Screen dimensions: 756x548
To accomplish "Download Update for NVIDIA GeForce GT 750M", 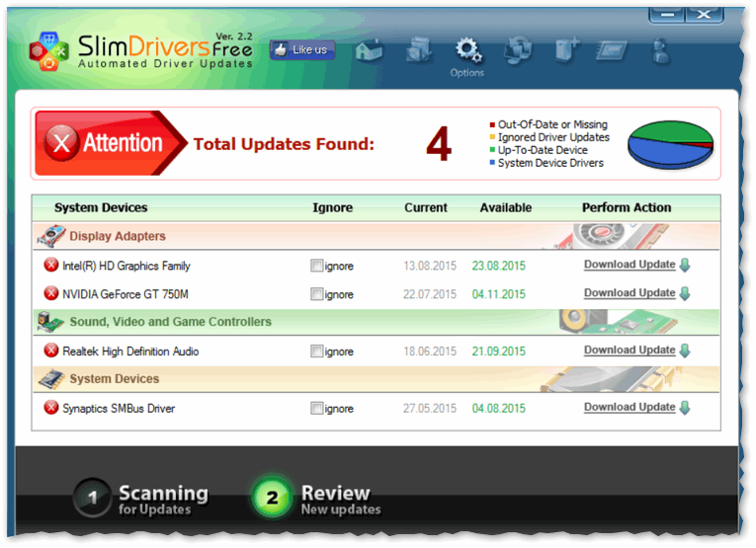I will click(630, 293).
